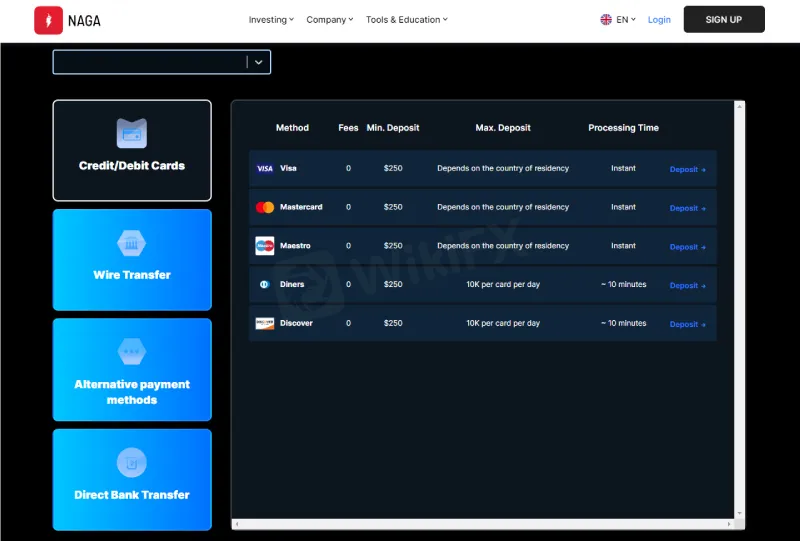
Task: Click the Maestro method name
Action: 295,245
